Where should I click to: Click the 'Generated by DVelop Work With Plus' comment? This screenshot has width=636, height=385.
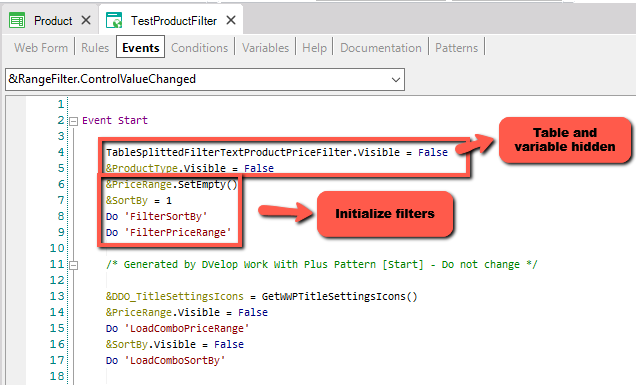click(322, 265)
